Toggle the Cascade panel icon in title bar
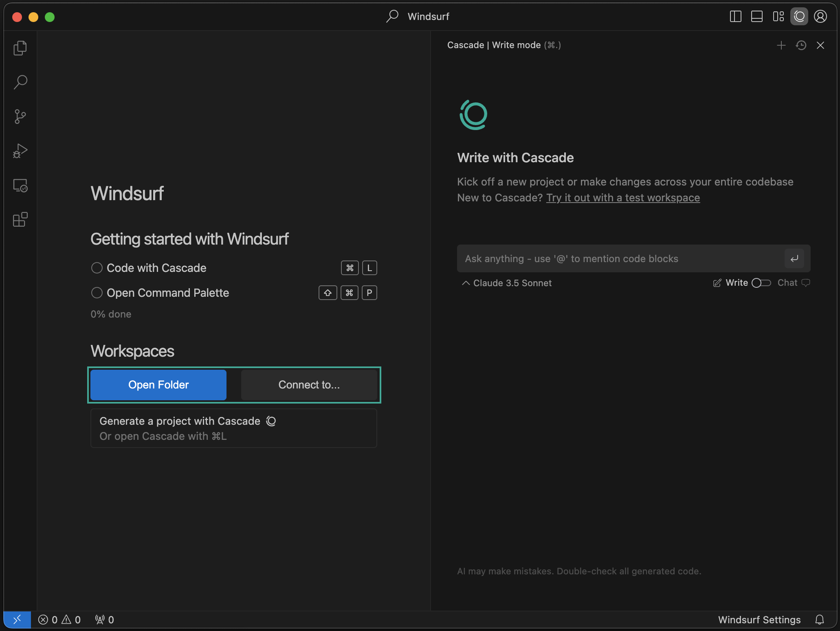The image size is (840, 631). click(x=799, y=17)
